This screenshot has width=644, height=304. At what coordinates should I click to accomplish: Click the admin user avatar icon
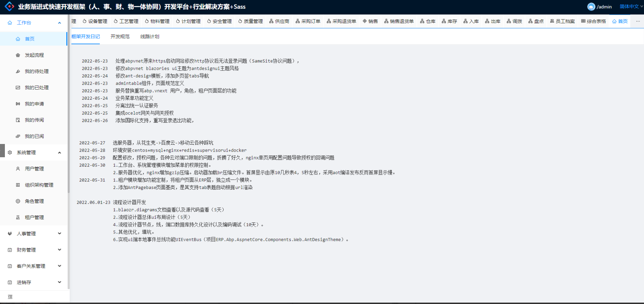point(591,7)
